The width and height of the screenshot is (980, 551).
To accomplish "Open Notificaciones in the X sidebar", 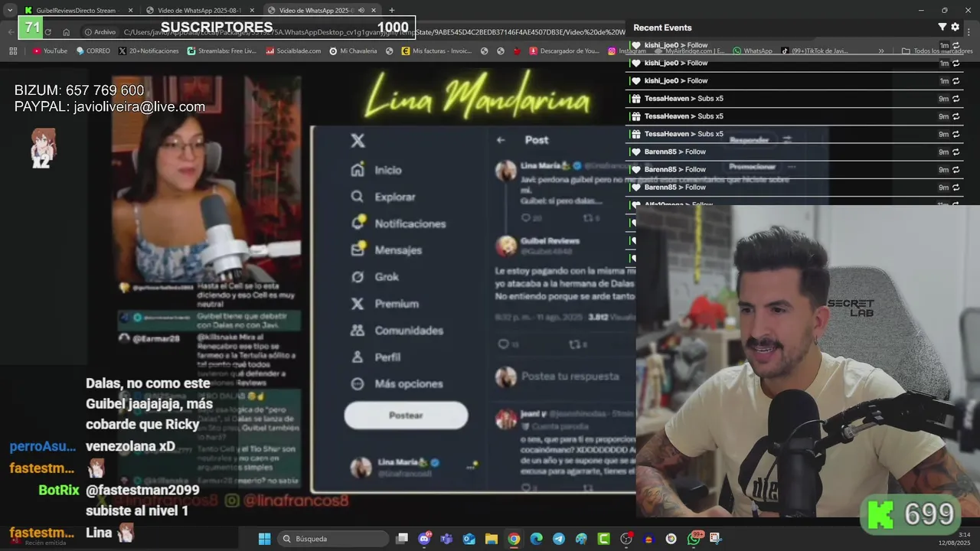I will coord(398,223).
